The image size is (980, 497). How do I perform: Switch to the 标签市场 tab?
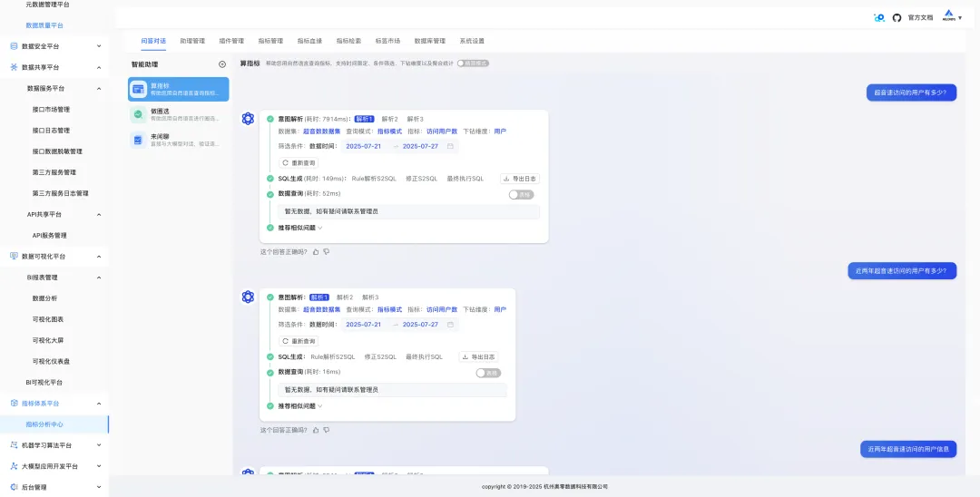tap(387, 41)
